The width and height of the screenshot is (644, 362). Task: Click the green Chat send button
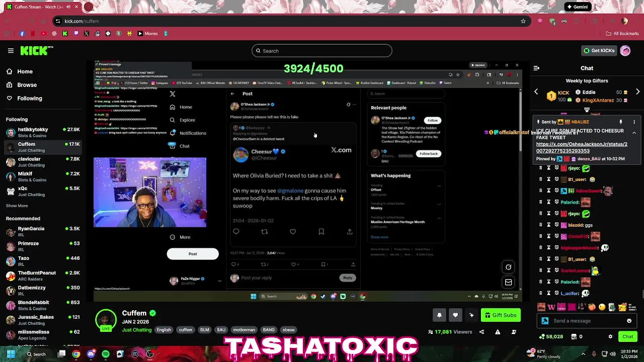pos(627,337)
